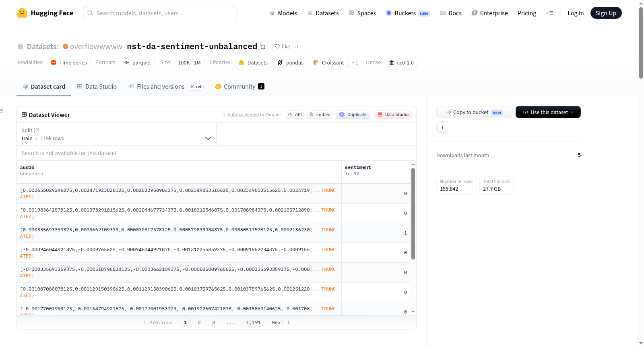Screen dimensions: 644x347
Task: Go to page 3 of the table
Action: pos(213,322)
